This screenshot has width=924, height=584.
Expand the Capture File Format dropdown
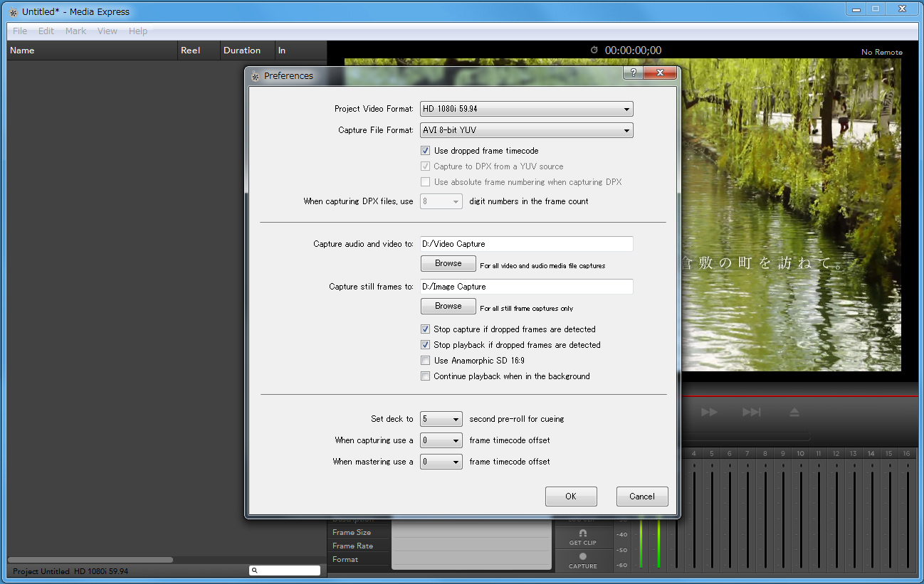(x=526, y=130)
